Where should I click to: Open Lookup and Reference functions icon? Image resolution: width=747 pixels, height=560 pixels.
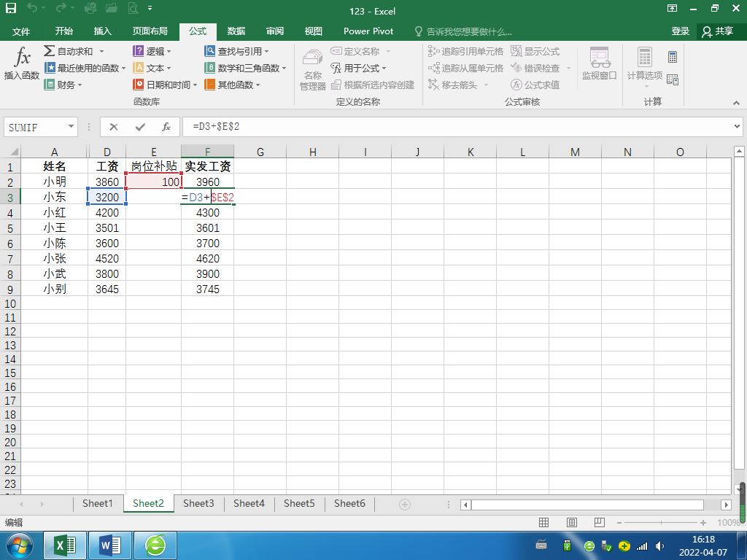point(209,51)
